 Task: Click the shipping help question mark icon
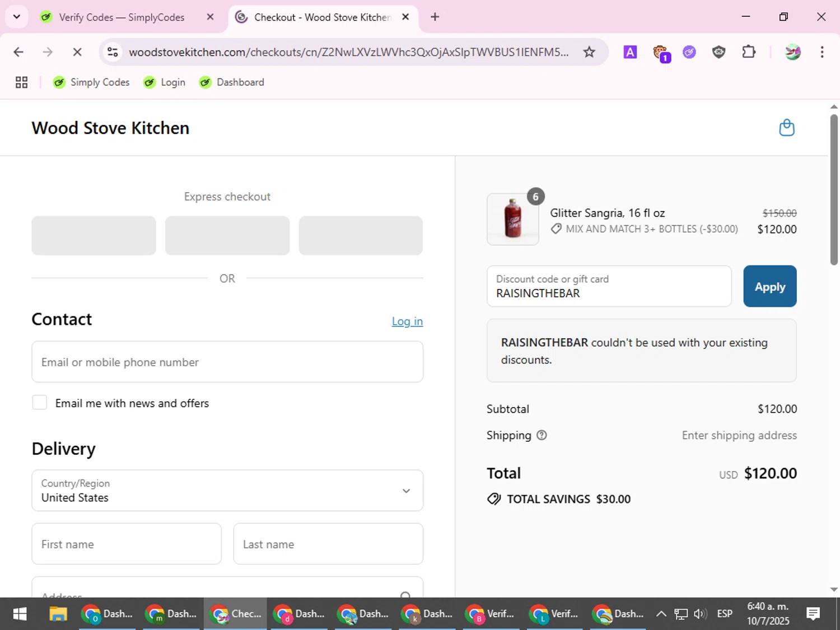[542, 435]
